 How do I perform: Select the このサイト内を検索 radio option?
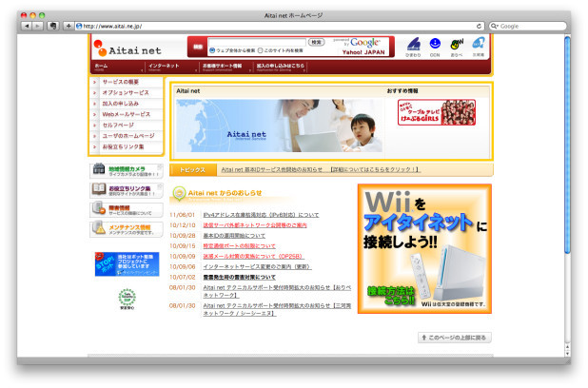click(x=261, y=50)
